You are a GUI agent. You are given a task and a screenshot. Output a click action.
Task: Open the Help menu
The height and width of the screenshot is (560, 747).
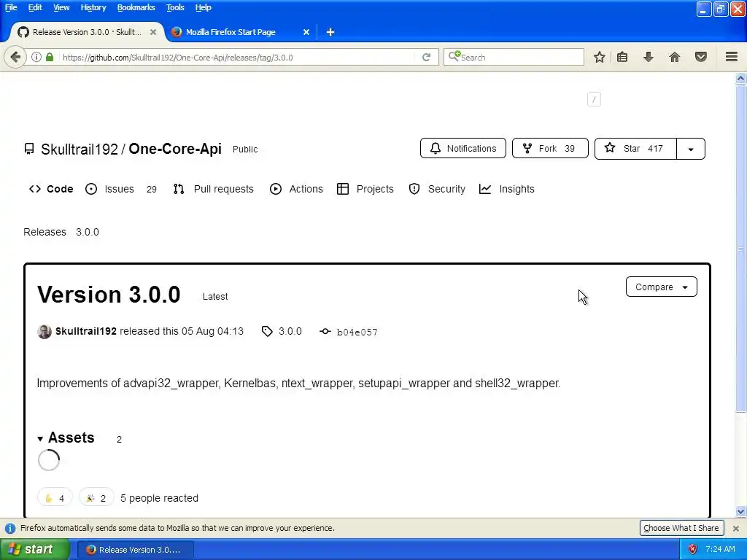[x=203, y=7]
